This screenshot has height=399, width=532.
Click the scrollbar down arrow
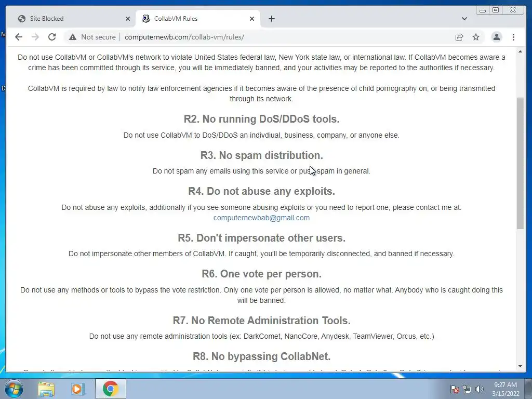[x=520, y=366]
